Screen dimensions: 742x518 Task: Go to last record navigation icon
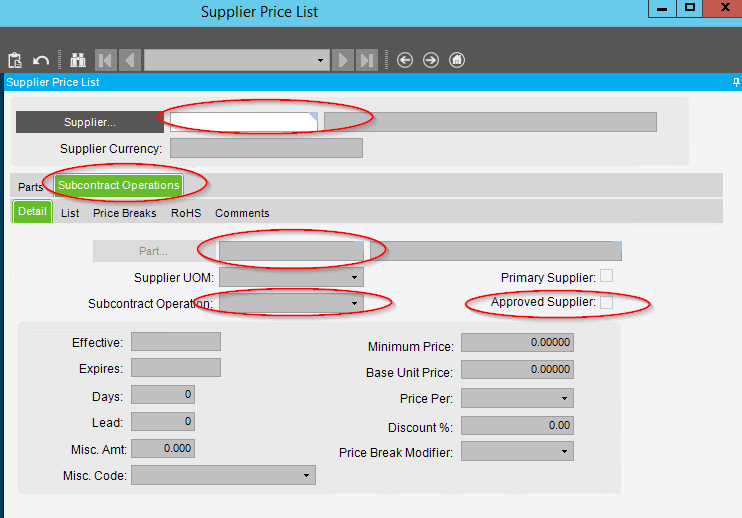[x=367, y=60]
